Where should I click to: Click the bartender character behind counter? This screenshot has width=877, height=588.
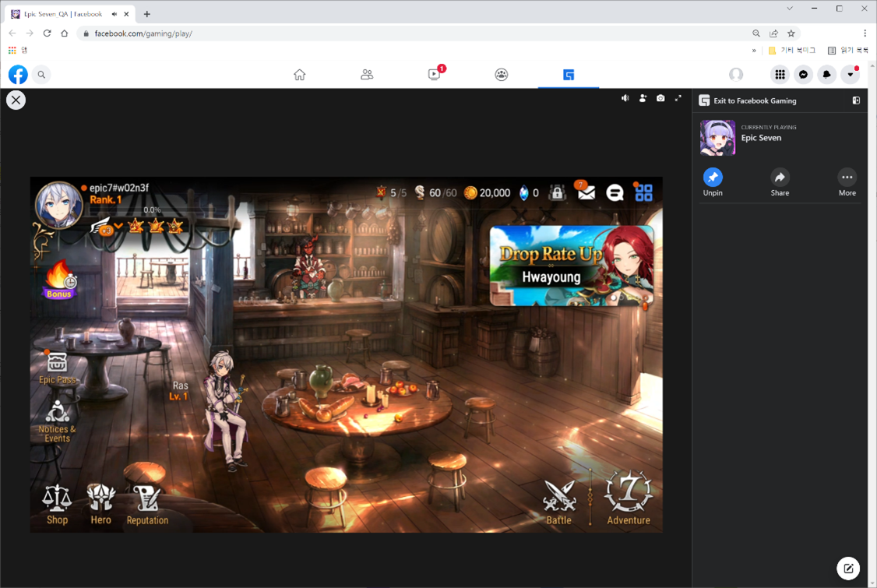point(308,266)
